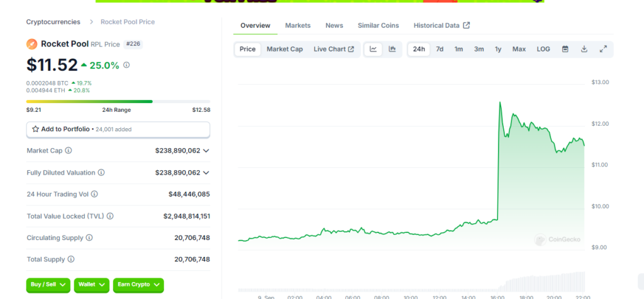The width and height of the screenshot is (644, 299).
Task: Open the News tab
Action: pos(335,25)
